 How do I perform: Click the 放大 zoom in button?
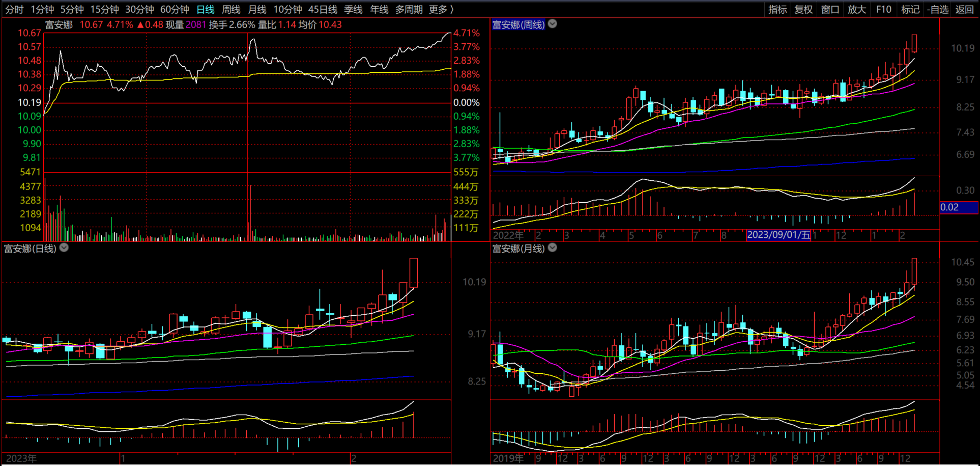(x=857, y=10)
